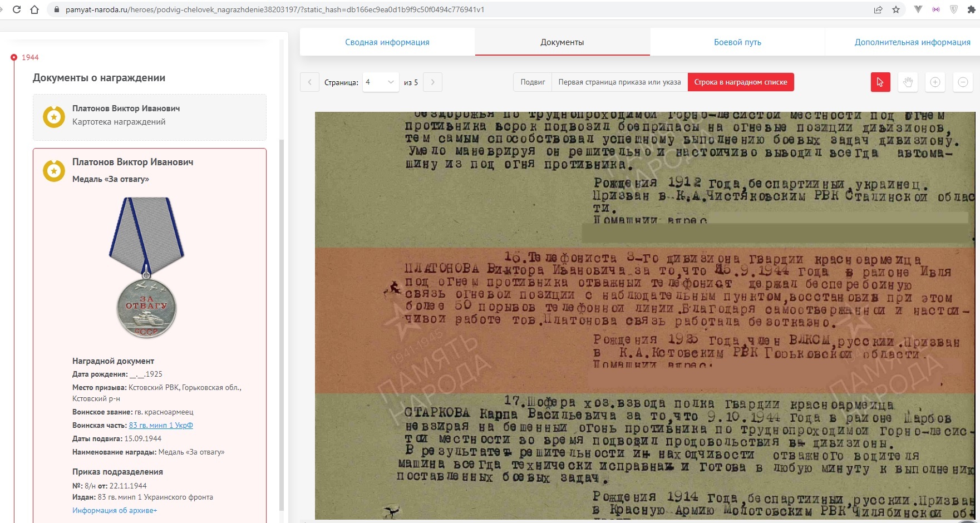Click the 1944 timeline marker
This screenshot has height=523, width=980.
[x=14, y=57]
